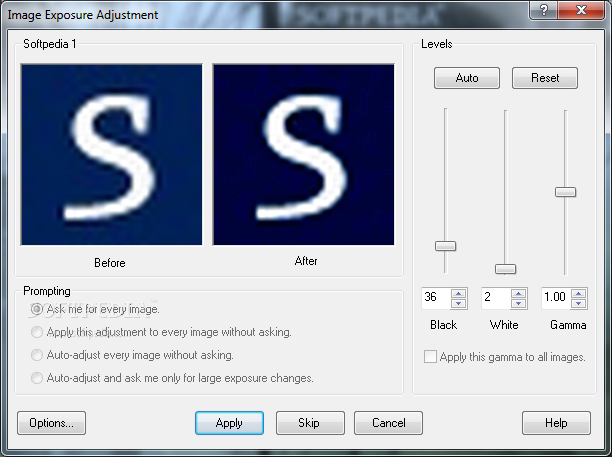
Task: Cancel the exposure adjustment
Action: point(388,423)
